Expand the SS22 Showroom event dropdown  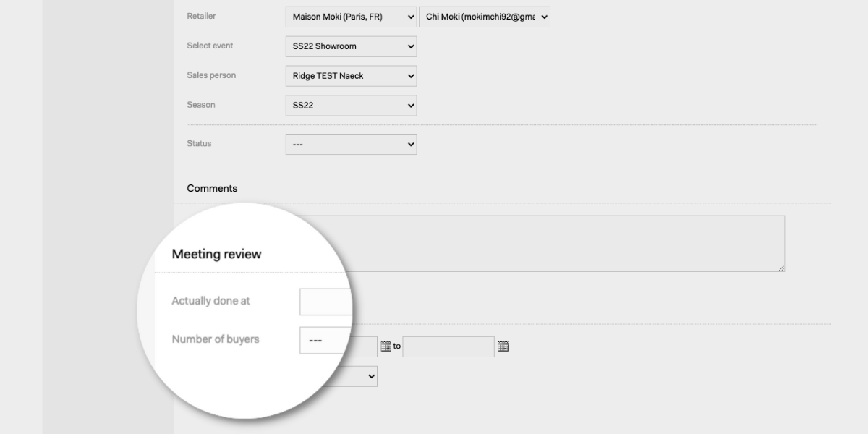click(x=351, y=46)
